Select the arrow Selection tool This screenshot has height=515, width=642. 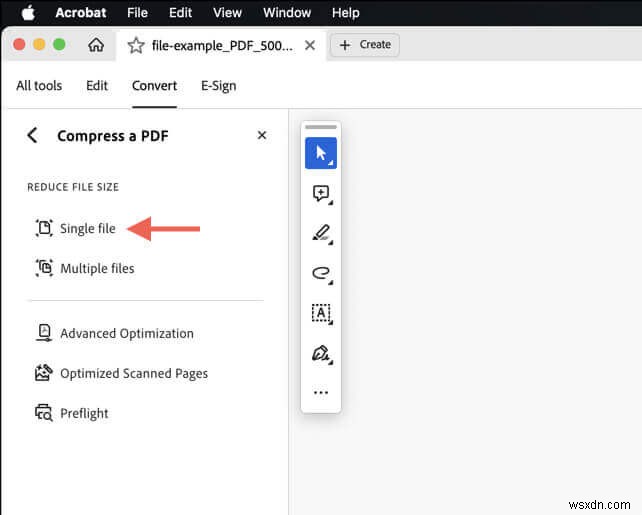[x=321, y=154]
